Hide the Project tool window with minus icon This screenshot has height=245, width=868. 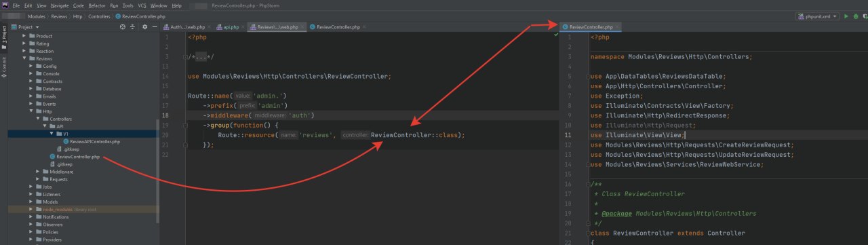pyautogui.click(x=155, y=27)
